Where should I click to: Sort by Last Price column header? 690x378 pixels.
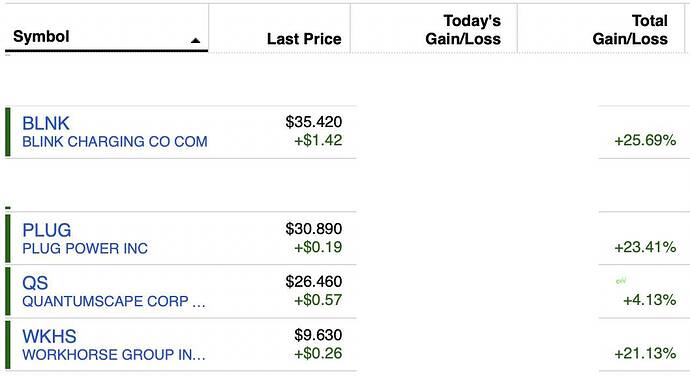point(304,39)
